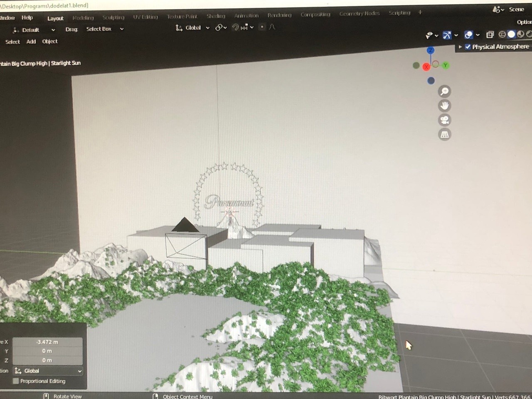
Task: Select material preview viewport shading
Action: [520, 35]
